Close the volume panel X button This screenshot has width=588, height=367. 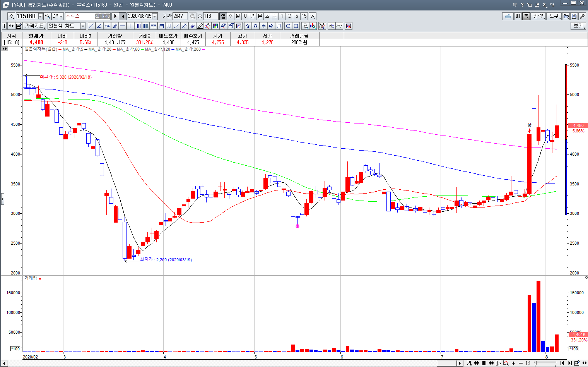click(x=586, y=278)
